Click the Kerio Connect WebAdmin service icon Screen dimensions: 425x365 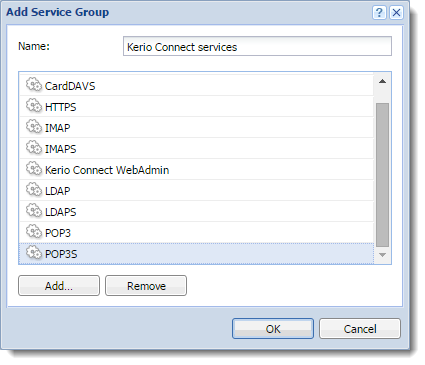click(x=34, y=169)
